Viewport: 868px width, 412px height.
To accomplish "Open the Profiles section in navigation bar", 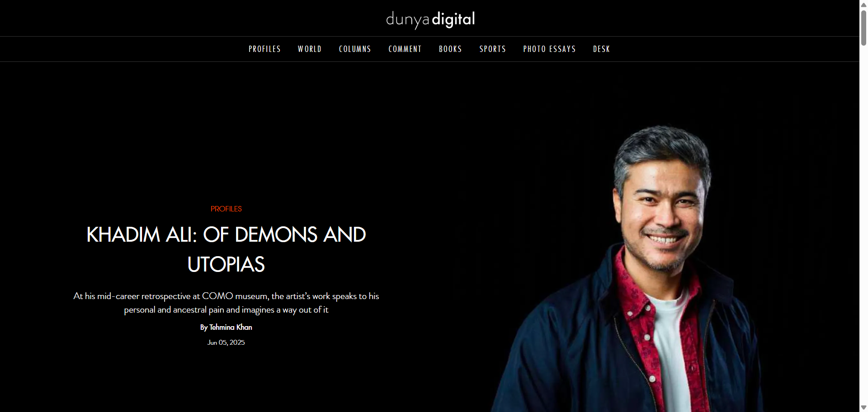I will (x=264, y=49).
